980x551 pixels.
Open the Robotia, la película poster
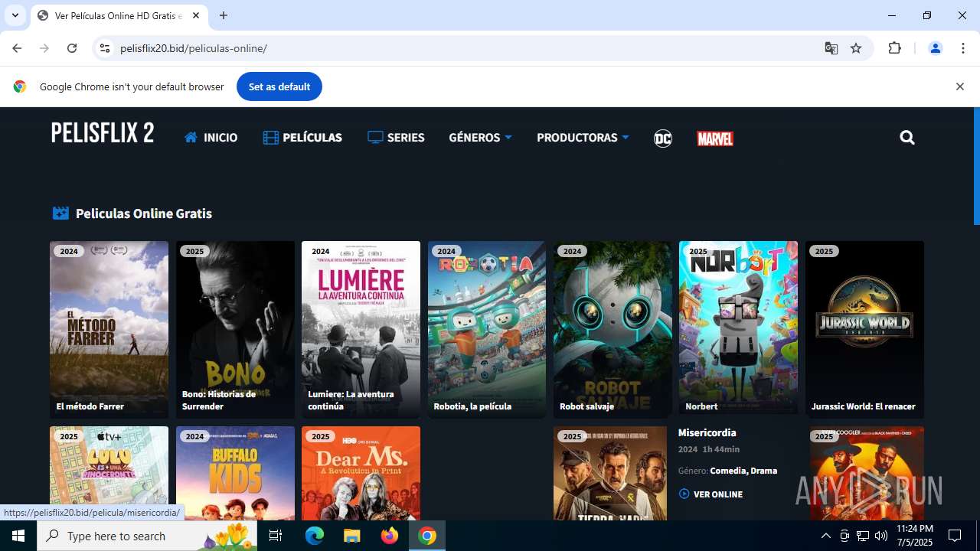click(x=487, y=330)
